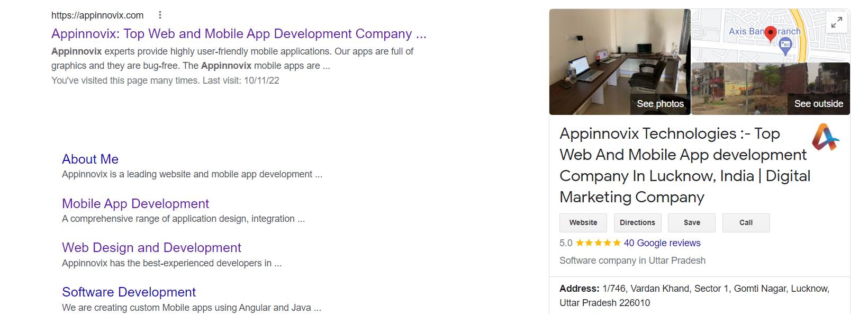Click the yellow star rating
The height and width of the screenshot is (314, 868).
598,243
